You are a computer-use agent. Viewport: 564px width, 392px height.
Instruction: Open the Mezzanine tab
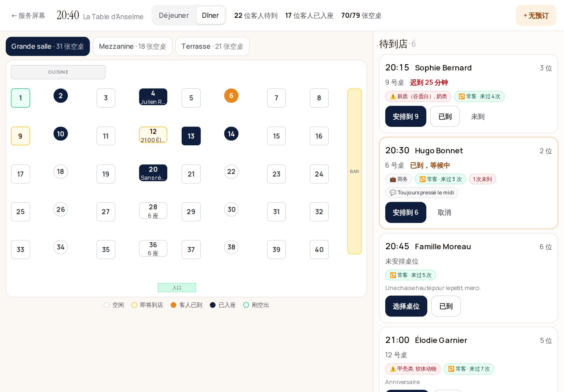click(x=133, y=47)
